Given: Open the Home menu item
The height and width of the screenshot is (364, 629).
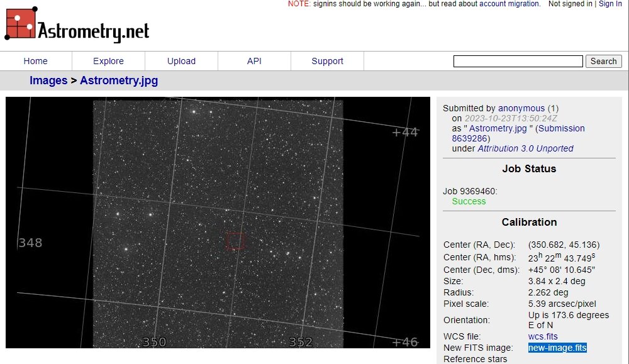Looking at the screenshot, I should click(35, 61).
